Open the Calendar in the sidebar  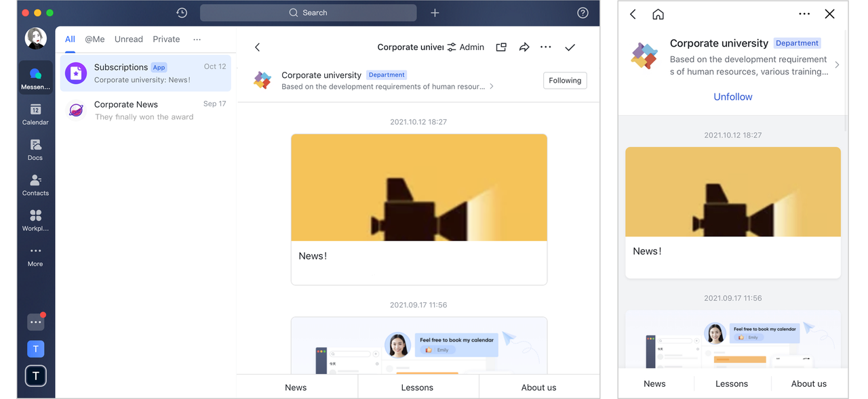pos(35,114)
